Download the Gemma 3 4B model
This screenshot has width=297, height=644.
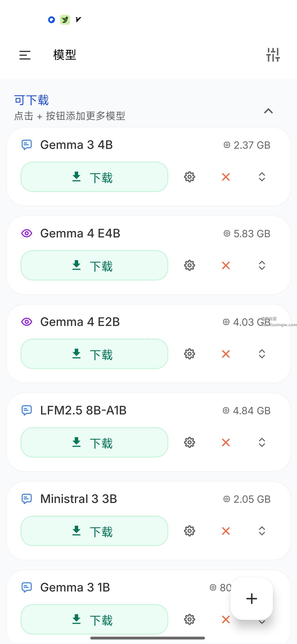coord(94,177)
